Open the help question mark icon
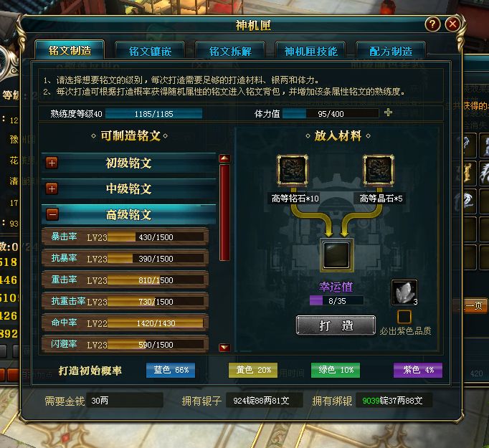Screen dimensions: 489x448 point(432,24)
